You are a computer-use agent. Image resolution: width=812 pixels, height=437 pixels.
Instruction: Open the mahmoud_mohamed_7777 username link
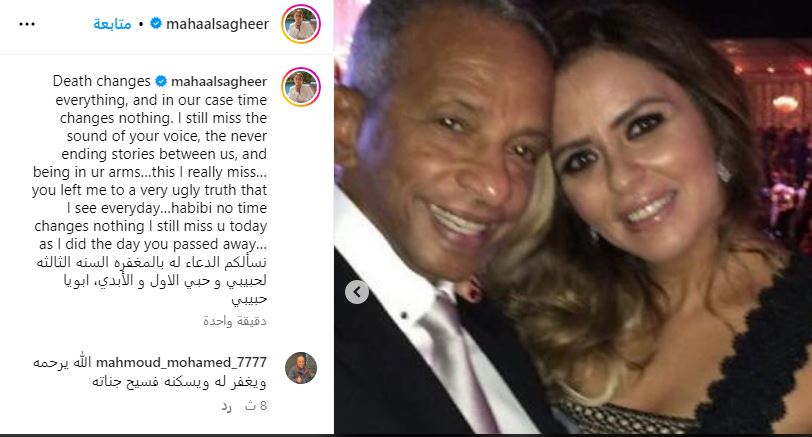[181, 362]
